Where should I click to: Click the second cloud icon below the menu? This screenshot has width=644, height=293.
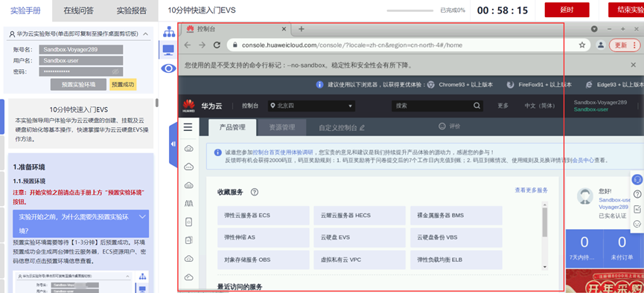[189, 167]
